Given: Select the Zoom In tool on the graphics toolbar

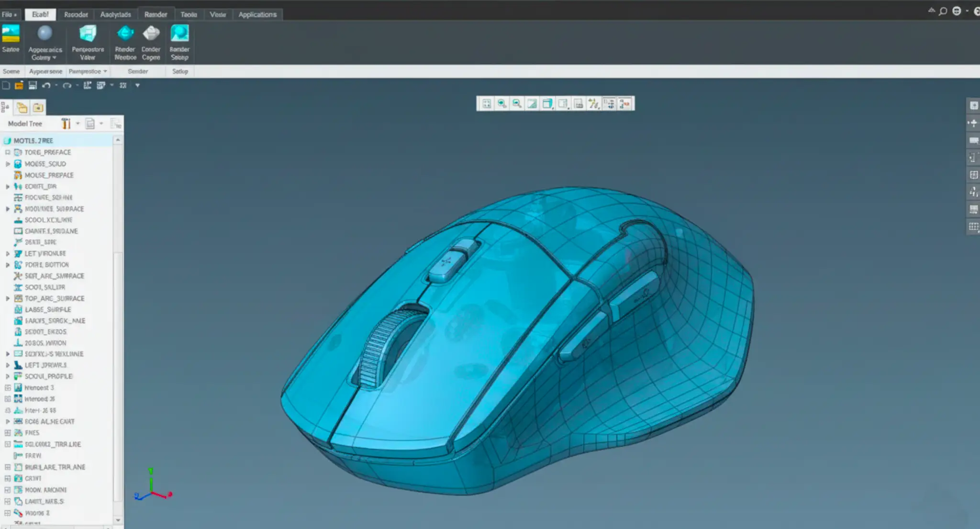Looking at the screenshot, I should (501, 103).
